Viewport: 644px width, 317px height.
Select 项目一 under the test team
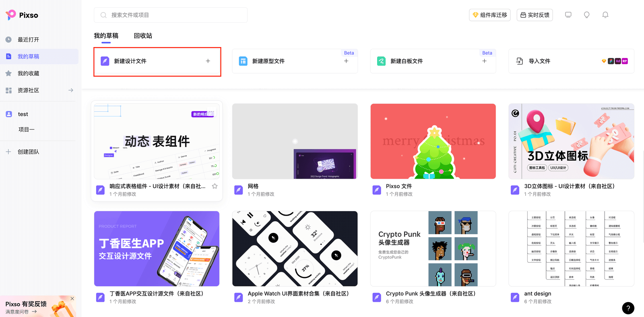point(27,130)
